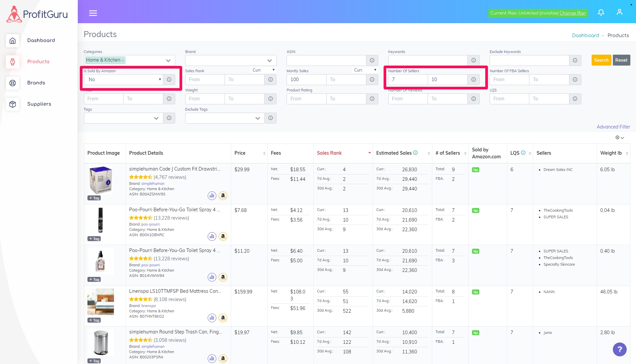Click Number Of Sellers From field with 7

(408, 79)
